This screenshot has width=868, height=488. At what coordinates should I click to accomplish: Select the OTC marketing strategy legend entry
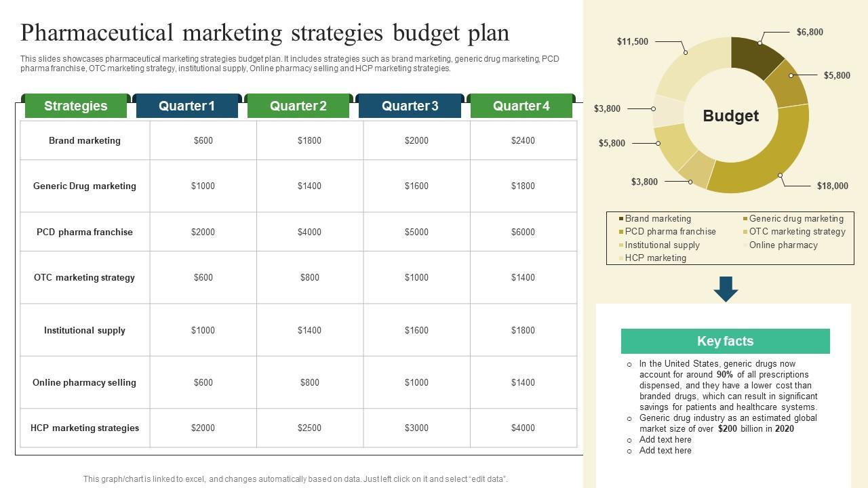click(x=797, y=232)
